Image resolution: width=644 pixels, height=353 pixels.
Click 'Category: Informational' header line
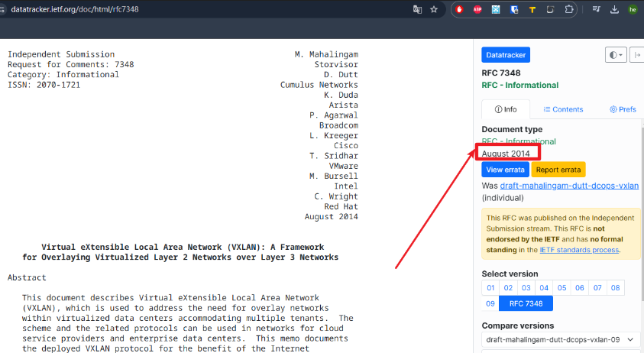click(x=63, y=75)
